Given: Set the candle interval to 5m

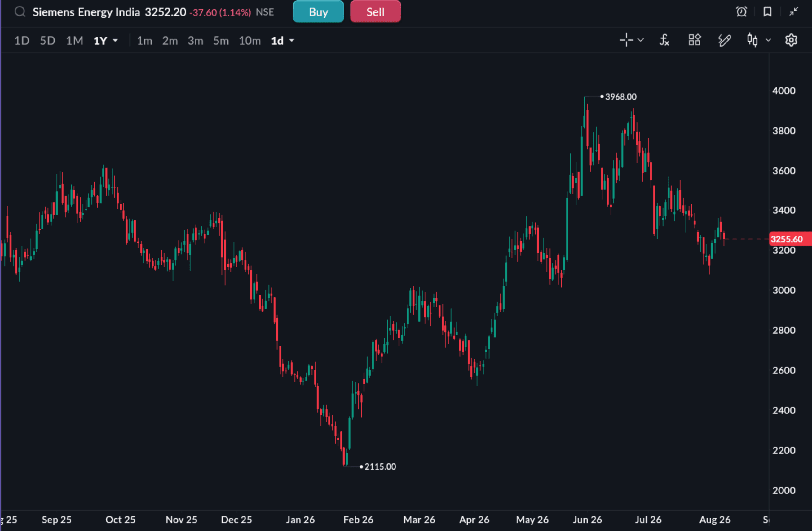Looking at the screenshot, I should [221, 41].
